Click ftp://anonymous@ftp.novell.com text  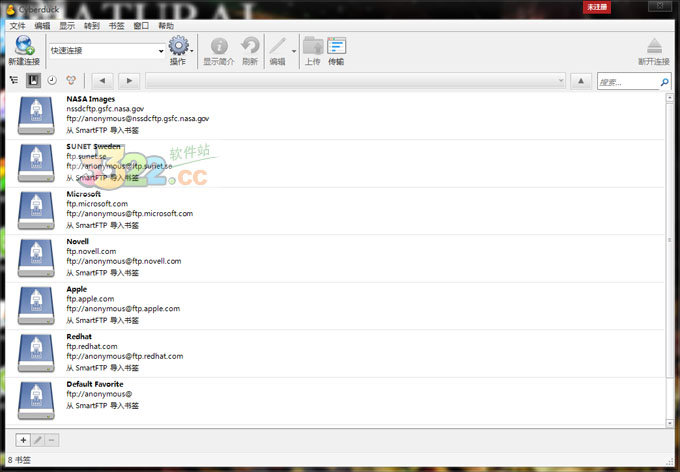(124, 261)
